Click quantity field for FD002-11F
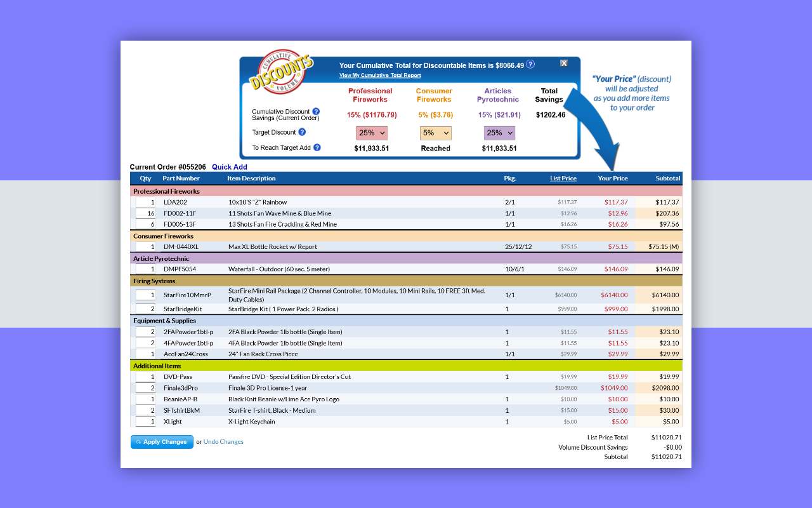 145,213
